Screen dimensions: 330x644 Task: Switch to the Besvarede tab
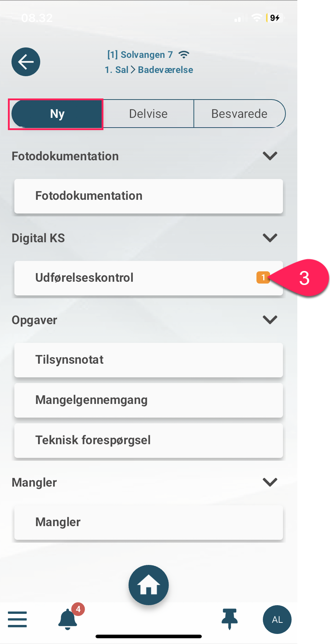pos(240,114)
